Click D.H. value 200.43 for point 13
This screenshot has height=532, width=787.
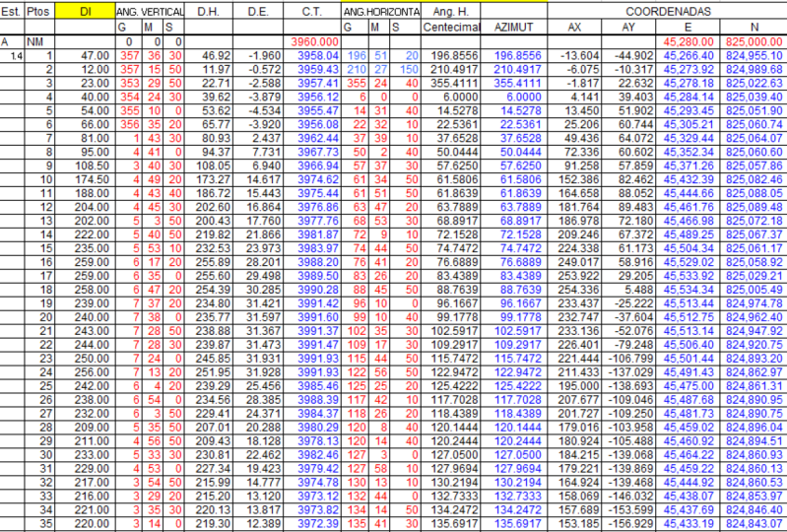213,221
